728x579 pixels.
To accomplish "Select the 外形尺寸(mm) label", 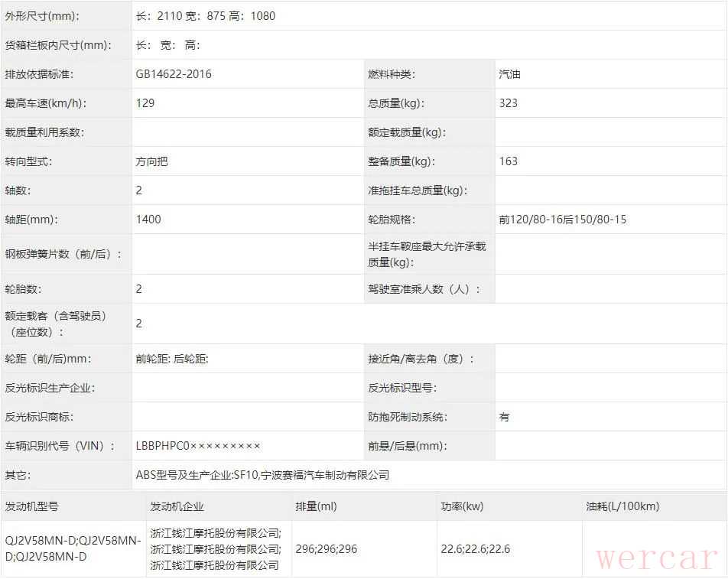I will pos(42,16).
